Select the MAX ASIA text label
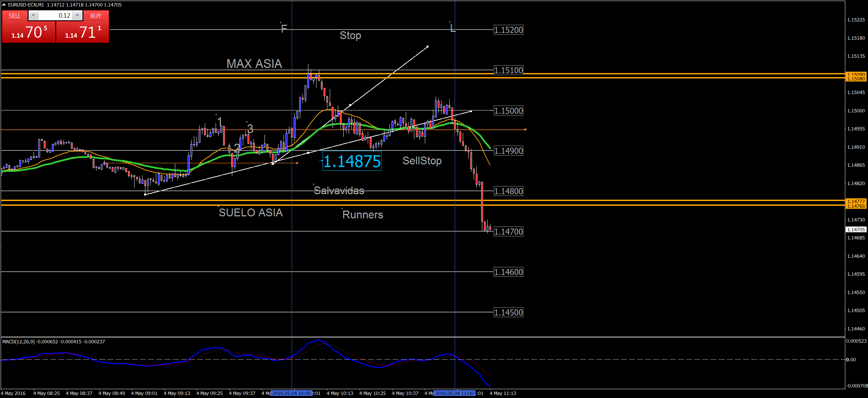The height and width of the screenshot is (398, 868). [254, 64]
